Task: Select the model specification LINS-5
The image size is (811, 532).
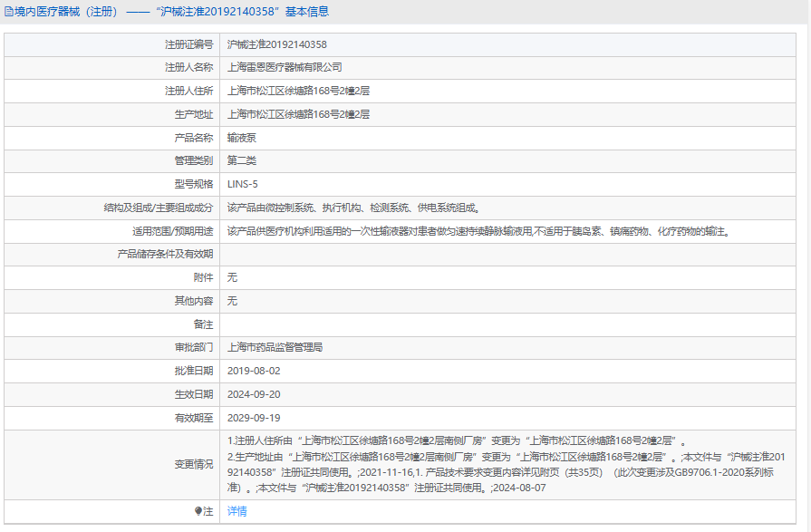Action: pyautogui.click(x=242, y=184)
